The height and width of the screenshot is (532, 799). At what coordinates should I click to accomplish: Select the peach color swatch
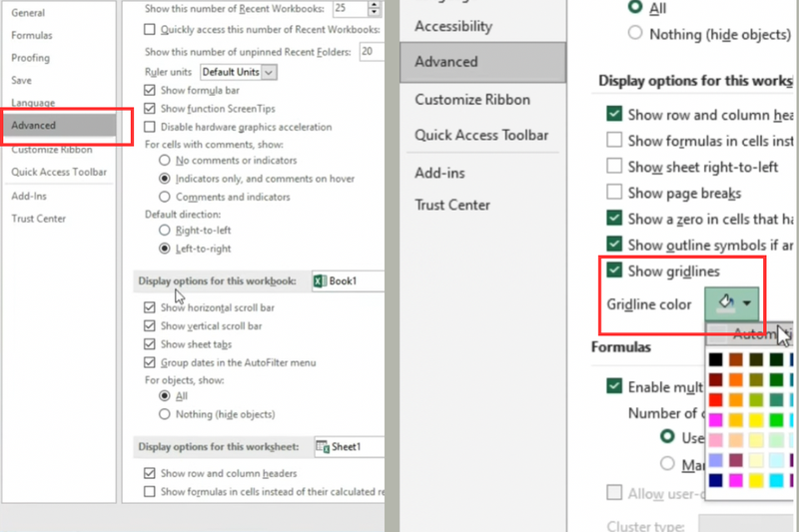pyautogui.click(x=736, y=440)
